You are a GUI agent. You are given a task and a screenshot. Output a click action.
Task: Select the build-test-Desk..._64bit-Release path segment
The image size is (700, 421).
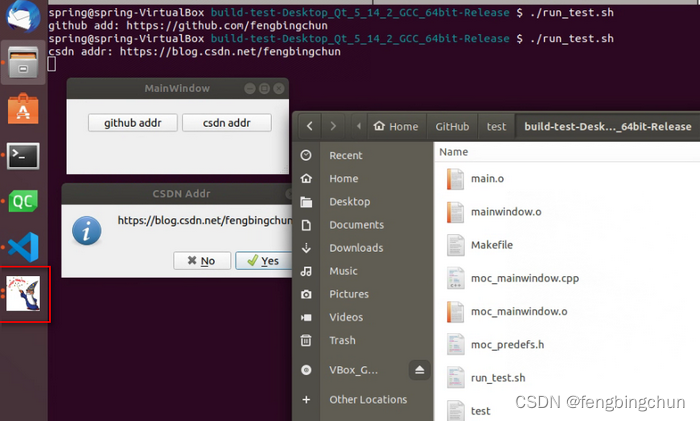[x=608, y=126]
